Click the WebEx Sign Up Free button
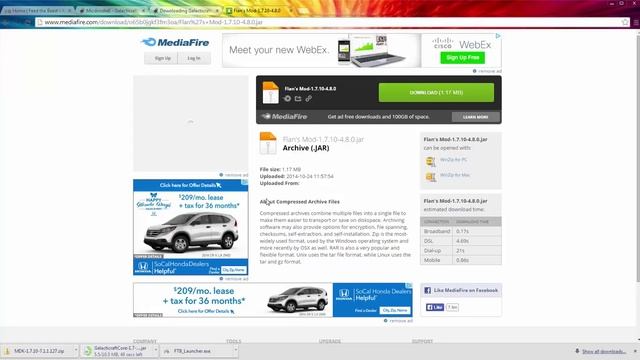 462,58
